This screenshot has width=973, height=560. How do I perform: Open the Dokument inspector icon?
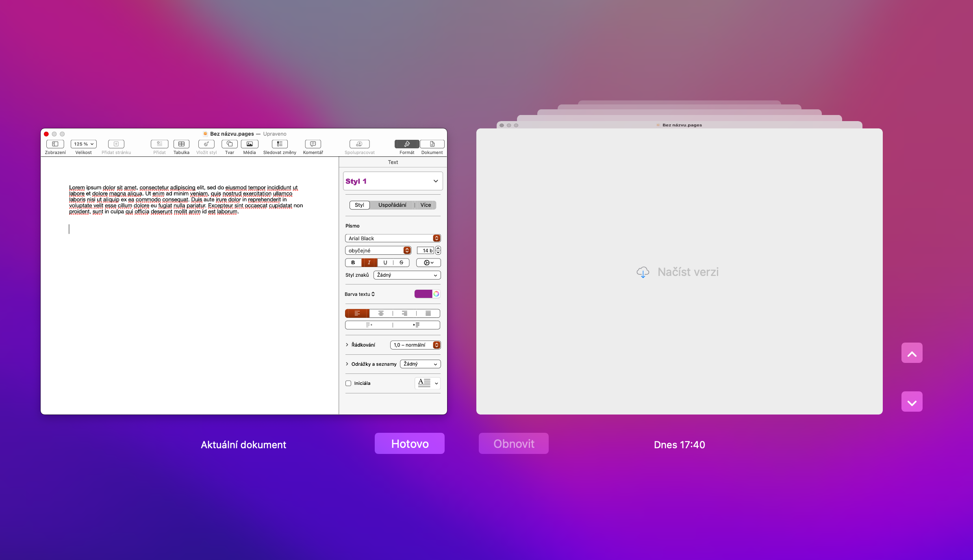tap(432, 144)
